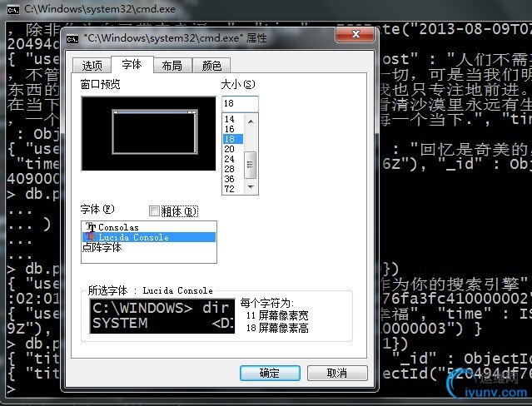The image size is (532, 406).
Task: Click the size list scroll-down arrow
Action: [251, 187]
